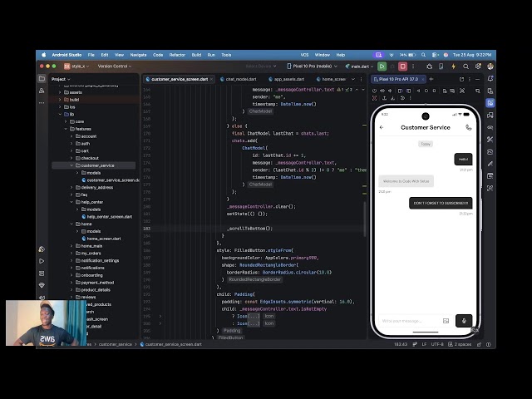Open Search Everywhere magnifier in toolbar
The image size is (532, 399).
[x=465, y=66]
